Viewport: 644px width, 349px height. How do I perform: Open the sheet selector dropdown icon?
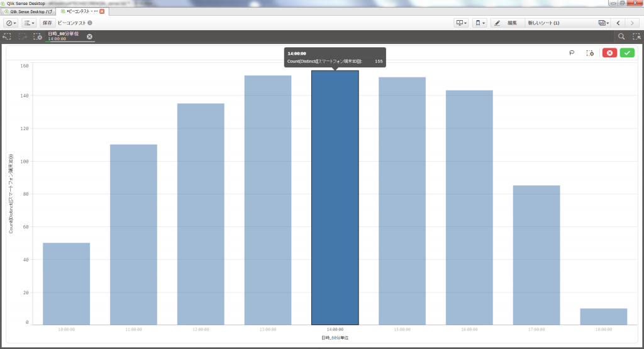click(604, 23)
